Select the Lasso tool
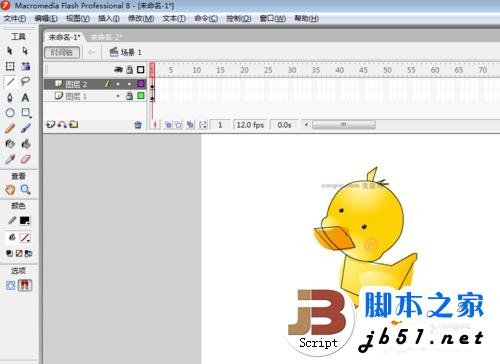 click(x=25, y=81)
